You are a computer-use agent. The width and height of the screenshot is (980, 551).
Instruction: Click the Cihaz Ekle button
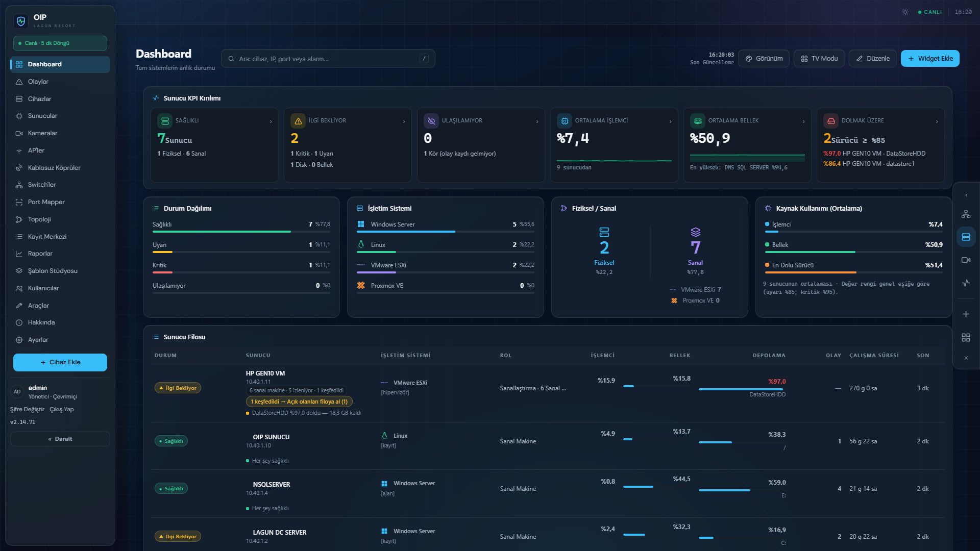60,362
